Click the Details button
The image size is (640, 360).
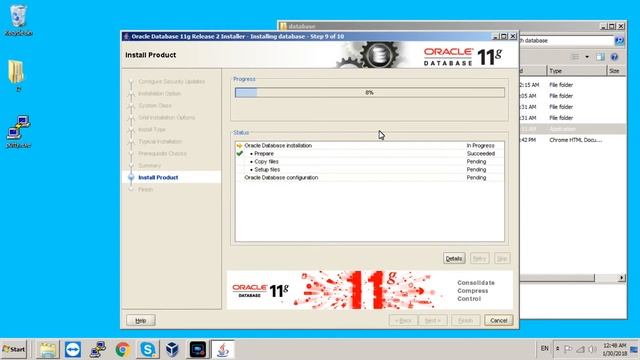tap(454, 258)
